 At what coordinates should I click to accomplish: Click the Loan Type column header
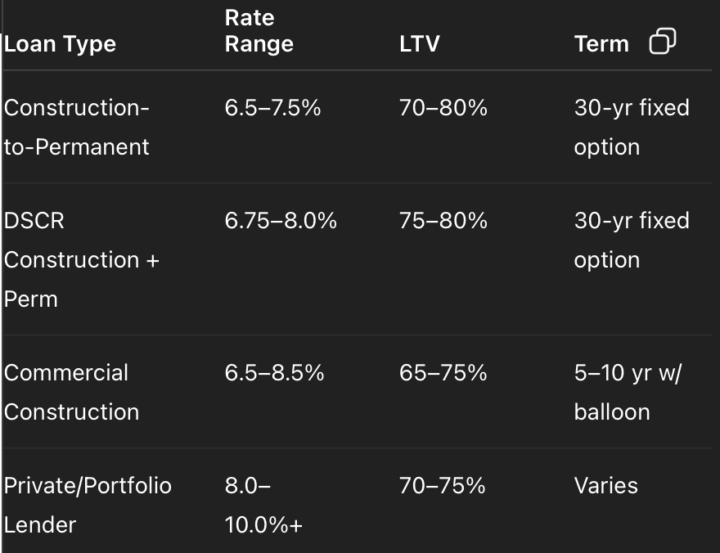click(61, 44)
